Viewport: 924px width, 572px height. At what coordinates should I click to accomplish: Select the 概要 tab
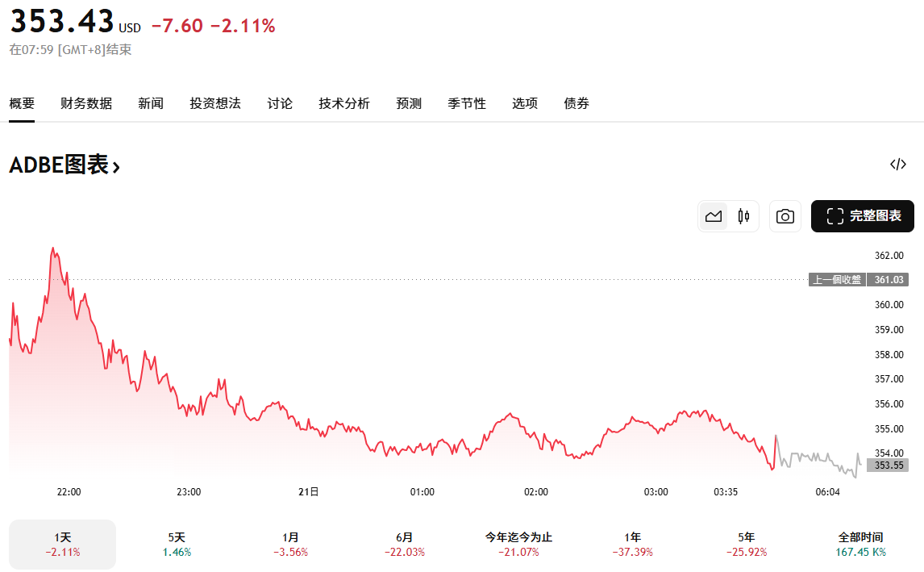[x=22, y=104]
